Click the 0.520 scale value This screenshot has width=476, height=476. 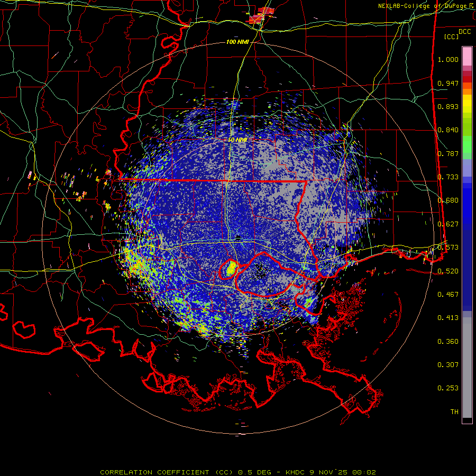pyautogui.click(x=448, y=271)
